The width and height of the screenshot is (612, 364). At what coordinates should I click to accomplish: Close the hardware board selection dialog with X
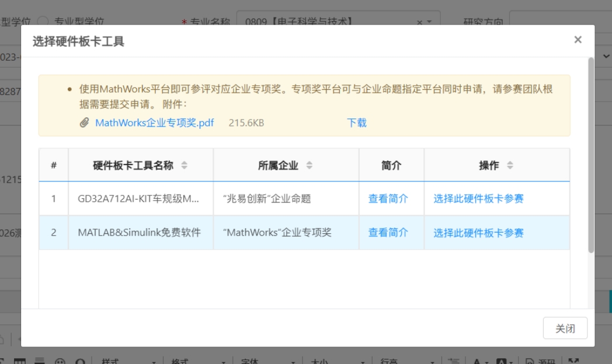pos(578,40)
